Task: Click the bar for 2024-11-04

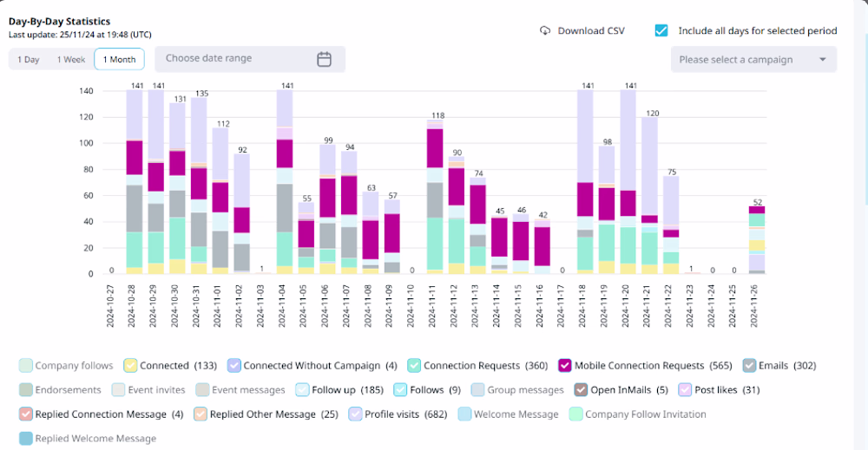Action: coord(285,182)
